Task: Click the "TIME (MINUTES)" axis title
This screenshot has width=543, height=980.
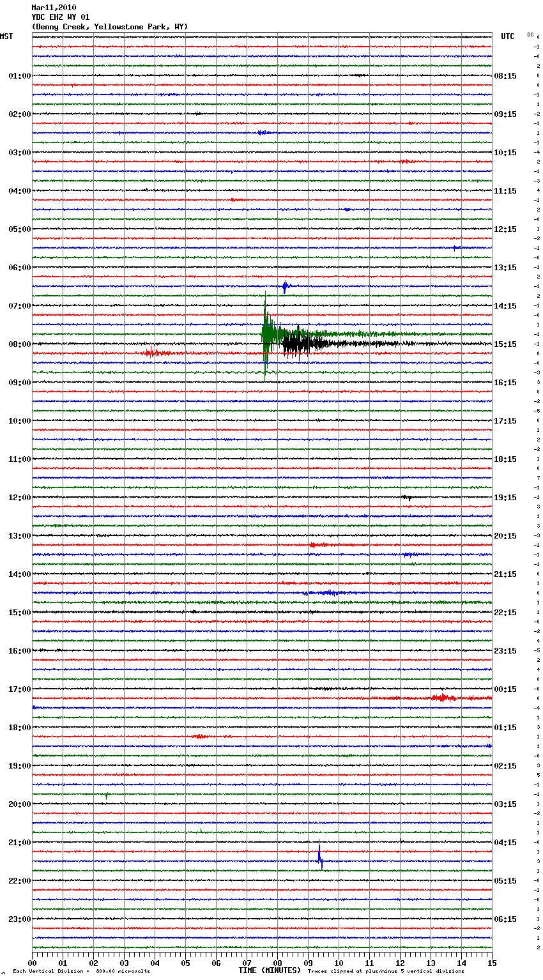Action: 270,970
